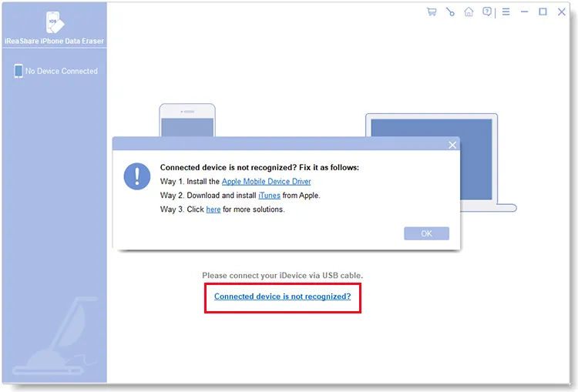
Task: Open the Apple Mobile Device Driver link
Action: click(266, 182)
